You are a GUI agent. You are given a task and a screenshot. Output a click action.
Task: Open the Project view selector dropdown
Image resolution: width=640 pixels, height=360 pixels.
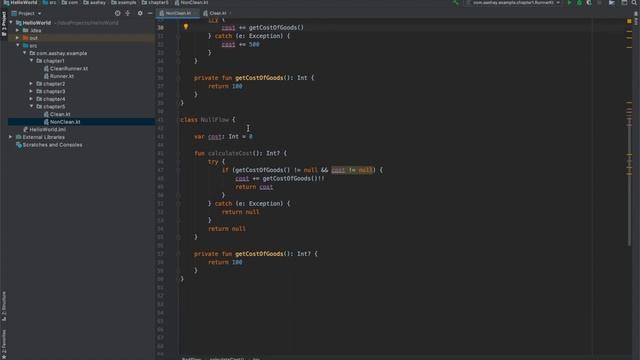[27, 13]
